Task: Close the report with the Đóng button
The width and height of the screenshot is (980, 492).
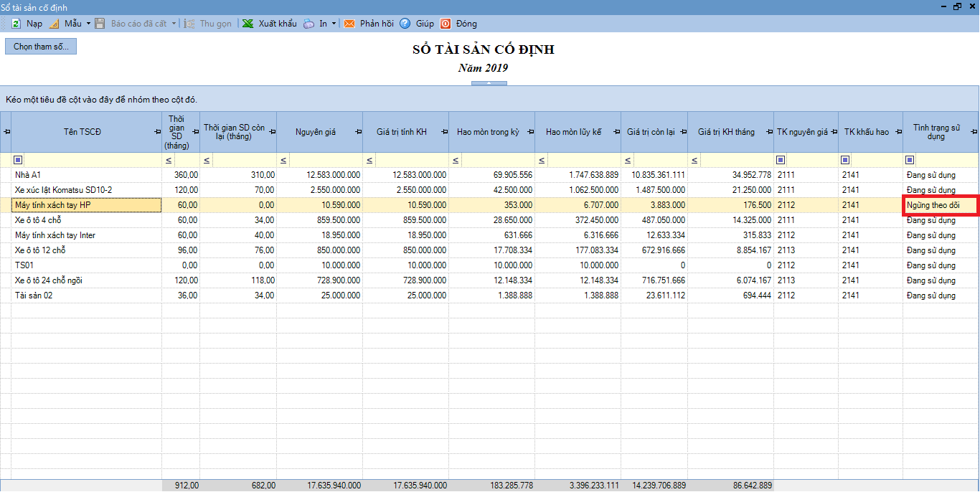Action: tap(458, 24)
